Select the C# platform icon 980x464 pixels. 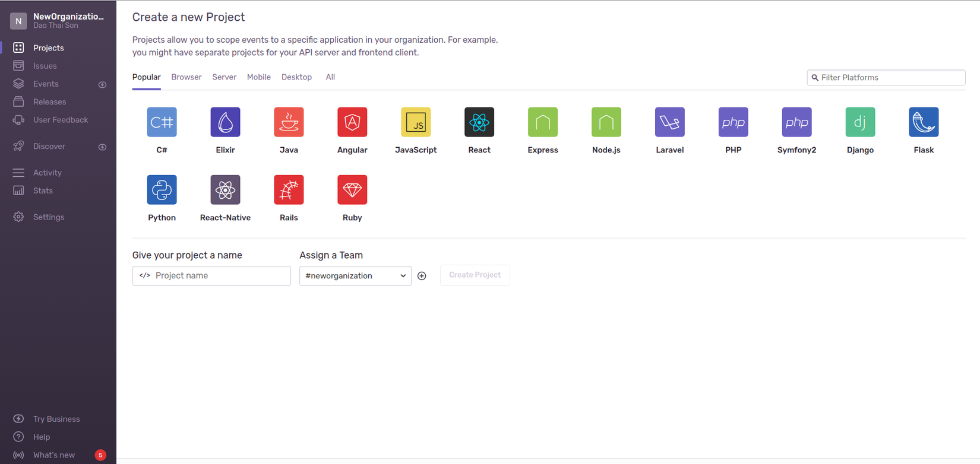(x=162, y=122)
